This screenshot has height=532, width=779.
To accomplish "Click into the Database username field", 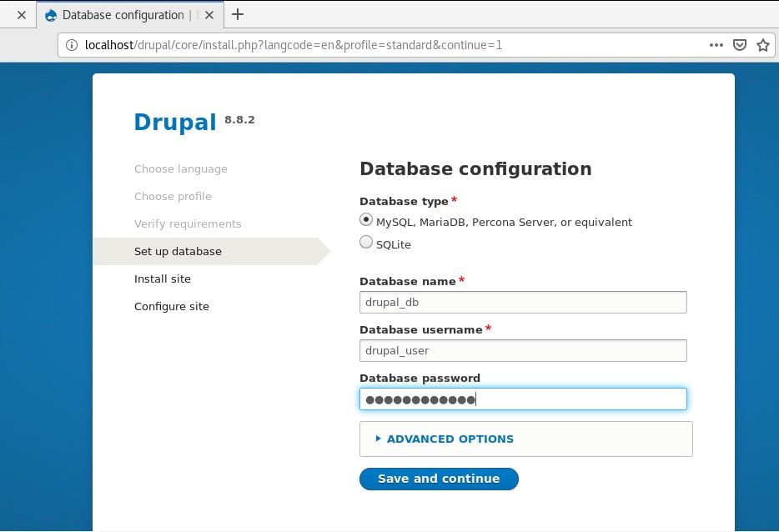I will coord(523,351).
